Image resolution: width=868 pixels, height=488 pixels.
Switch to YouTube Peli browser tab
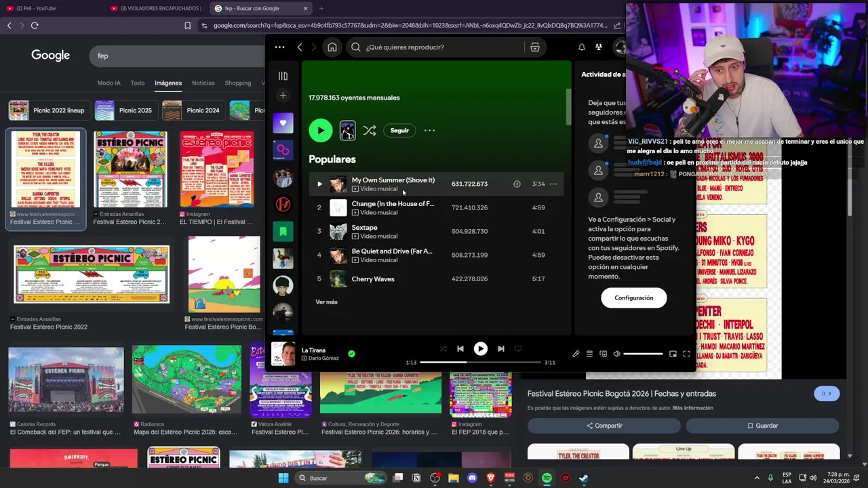[x=51, y=8]
